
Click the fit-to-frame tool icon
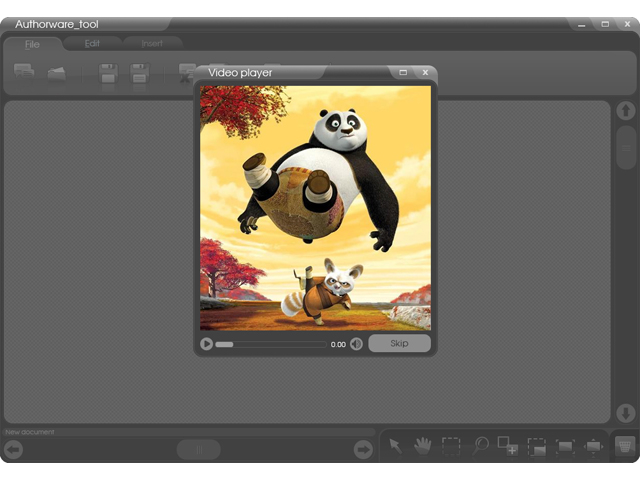point(565,447)
